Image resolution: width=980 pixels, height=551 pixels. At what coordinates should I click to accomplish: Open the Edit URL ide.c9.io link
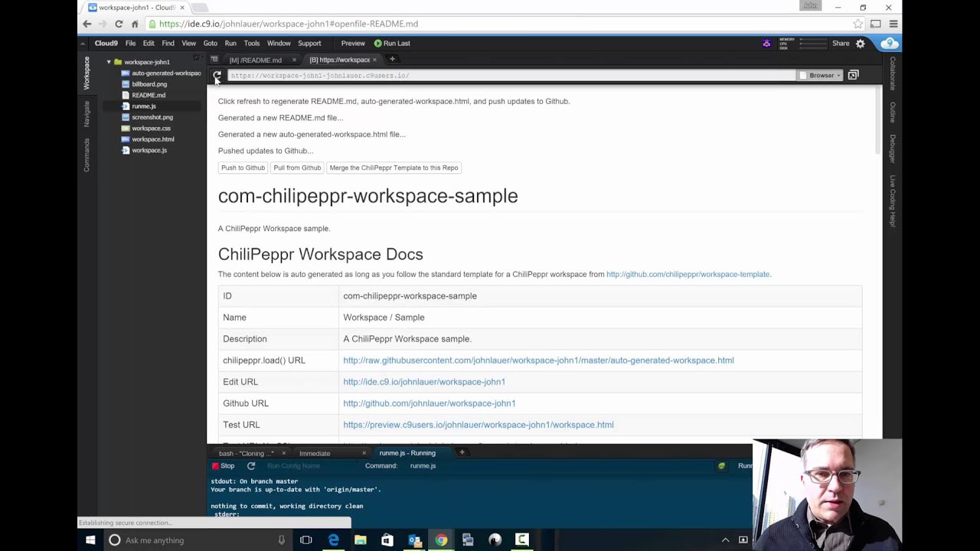point(424,382)
